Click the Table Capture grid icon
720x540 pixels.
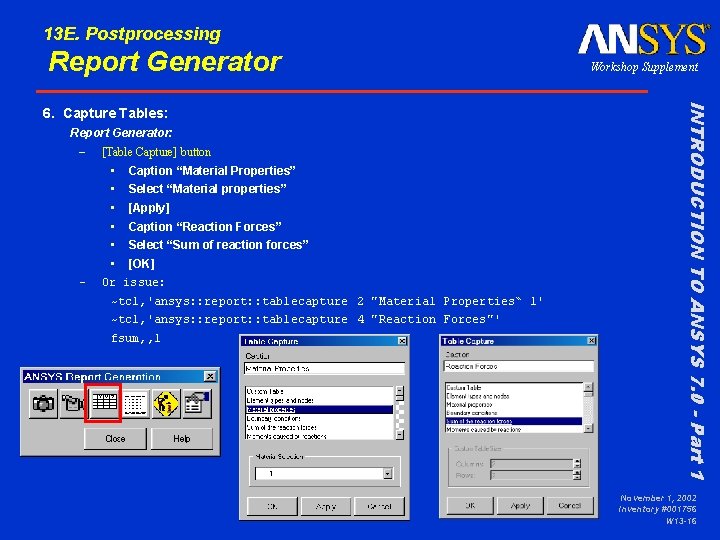click(104, 403)
